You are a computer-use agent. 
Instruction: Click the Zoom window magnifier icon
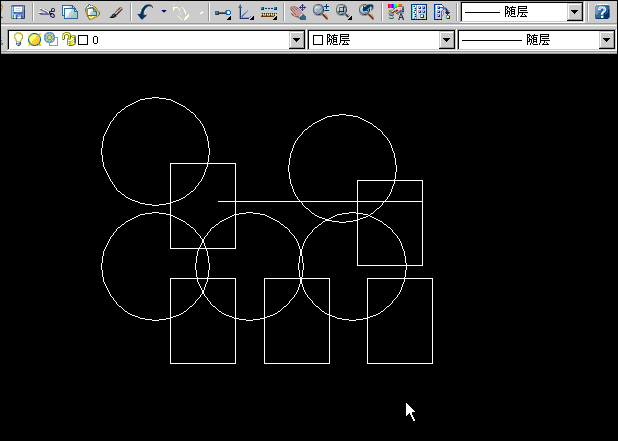pyautogui.click(x=344, y=12)
